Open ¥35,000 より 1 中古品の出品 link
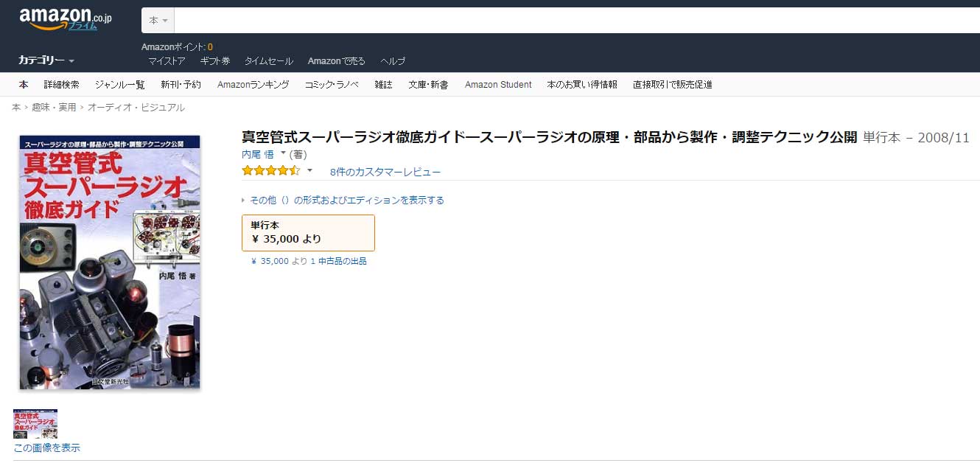The image size is (980, 463). click(309, 261)
